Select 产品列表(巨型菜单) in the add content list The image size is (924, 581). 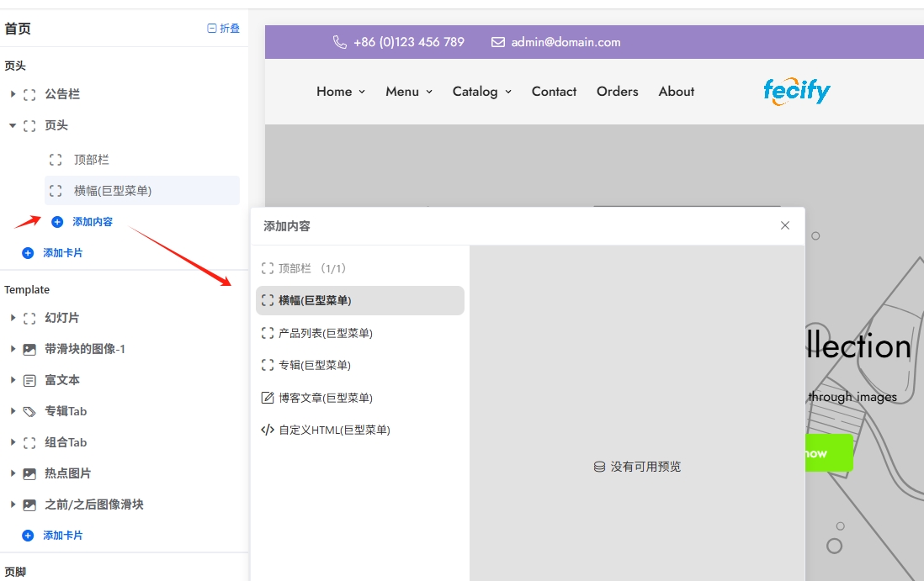tap(325, 333)
